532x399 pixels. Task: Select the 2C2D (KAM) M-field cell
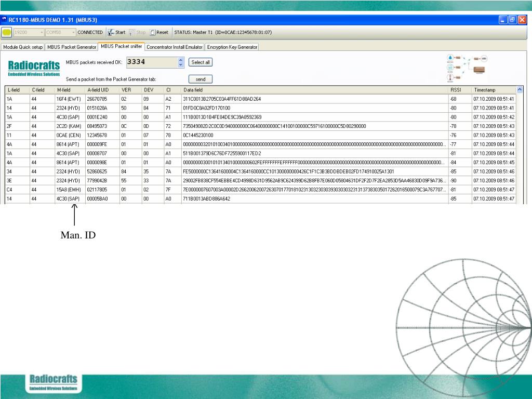point(70,126)
